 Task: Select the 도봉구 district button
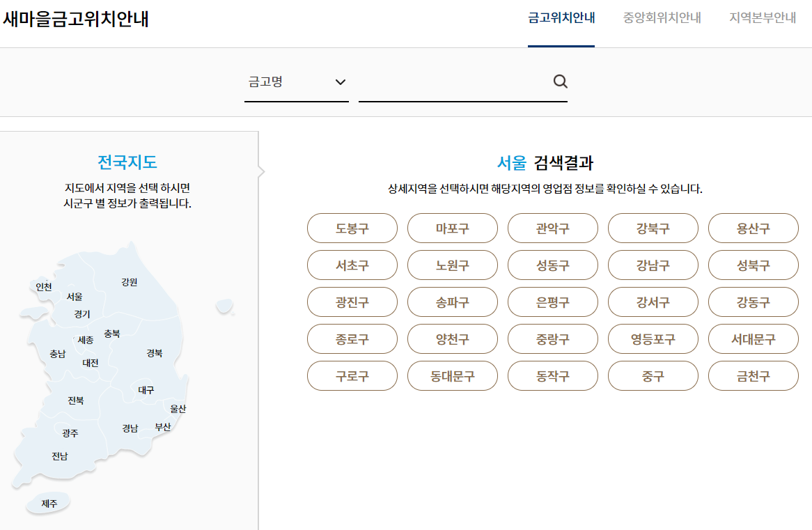[x=352, y=228]
